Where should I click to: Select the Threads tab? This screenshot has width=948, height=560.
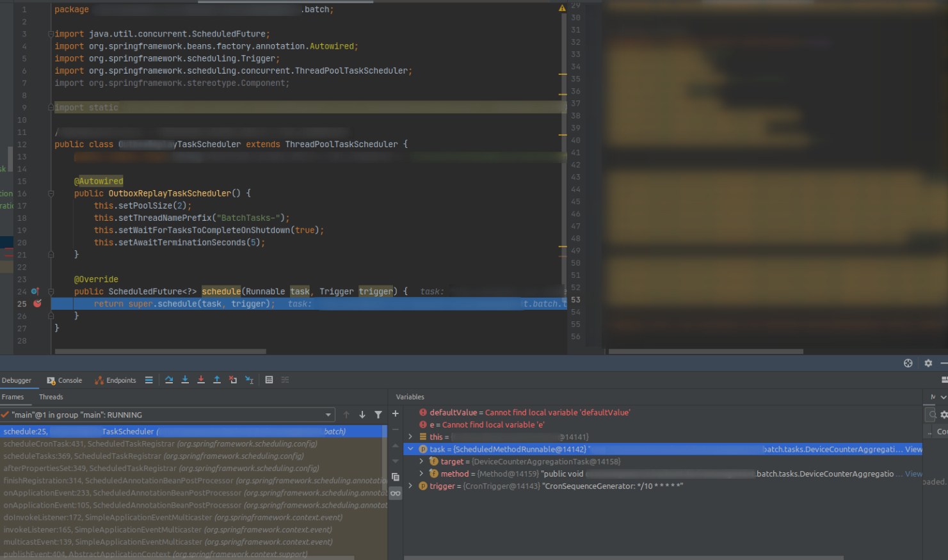(51, 397)
